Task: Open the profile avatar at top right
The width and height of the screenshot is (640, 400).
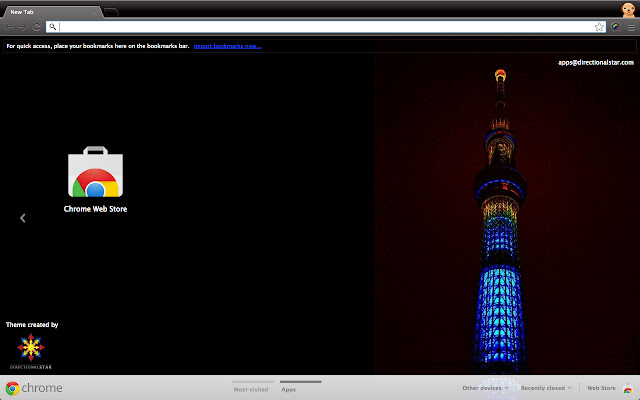Action: point(628,9)
